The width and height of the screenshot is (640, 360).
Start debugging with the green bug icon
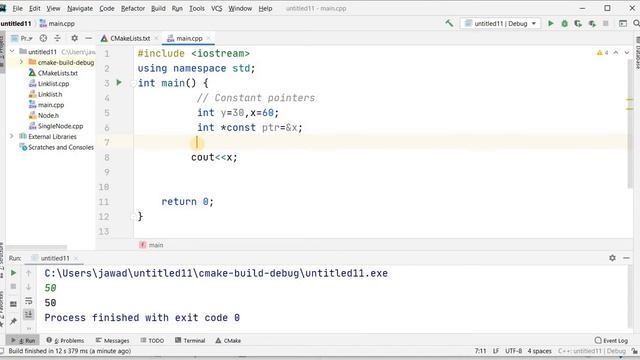click(564, 24)
